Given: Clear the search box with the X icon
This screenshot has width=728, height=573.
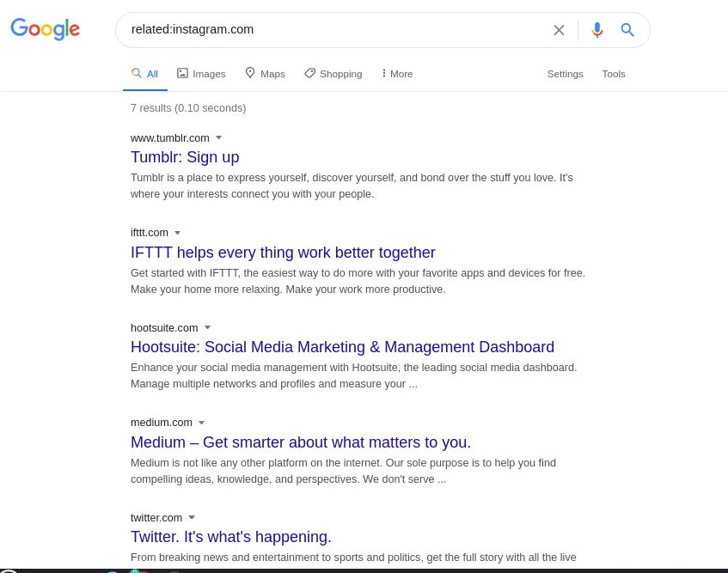Looking at the screenshot, I should click(559, 30).
